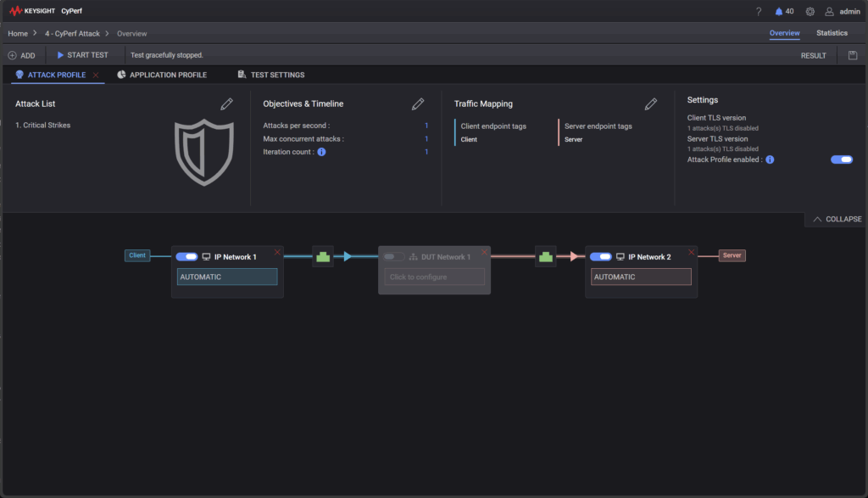Image resolution: width=868 pixels, height=498 pixels.
Task: Click DUT 'Click to configure' field
Action: [x=435, y=277]
